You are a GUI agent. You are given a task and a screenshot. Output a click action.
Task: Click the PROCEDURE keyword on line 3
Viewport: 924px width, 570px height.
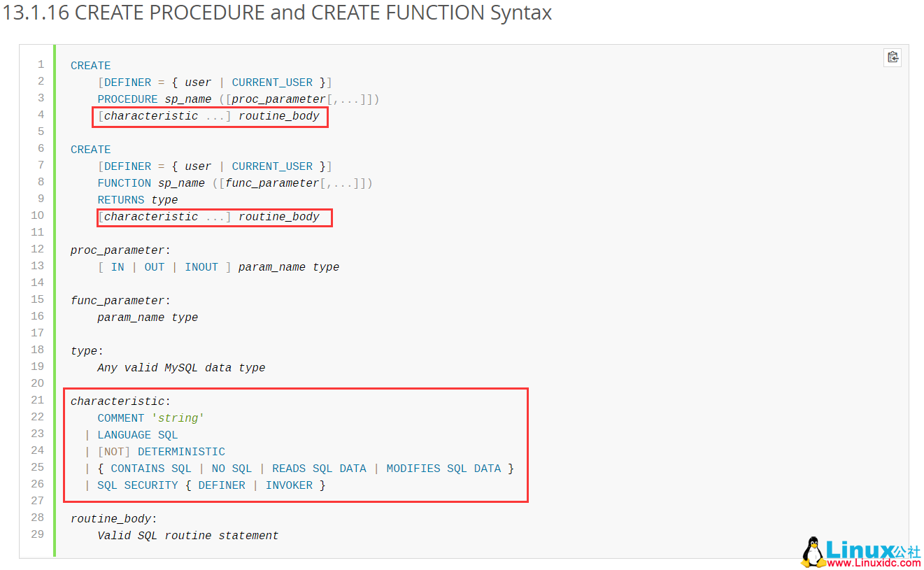[127, 99]
